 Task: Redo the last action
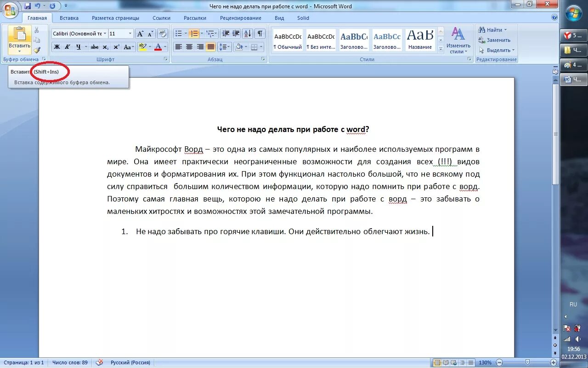52,6
